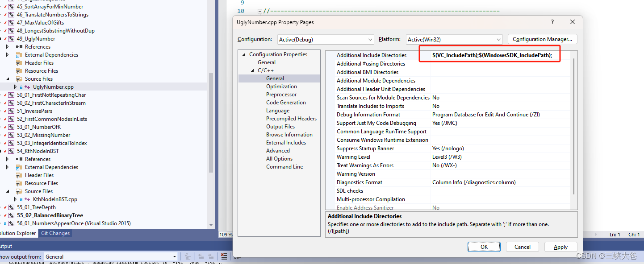Select Command Line property page
Image resolution: width=644 pixels, height=264 pixels.
coord(284,167)
